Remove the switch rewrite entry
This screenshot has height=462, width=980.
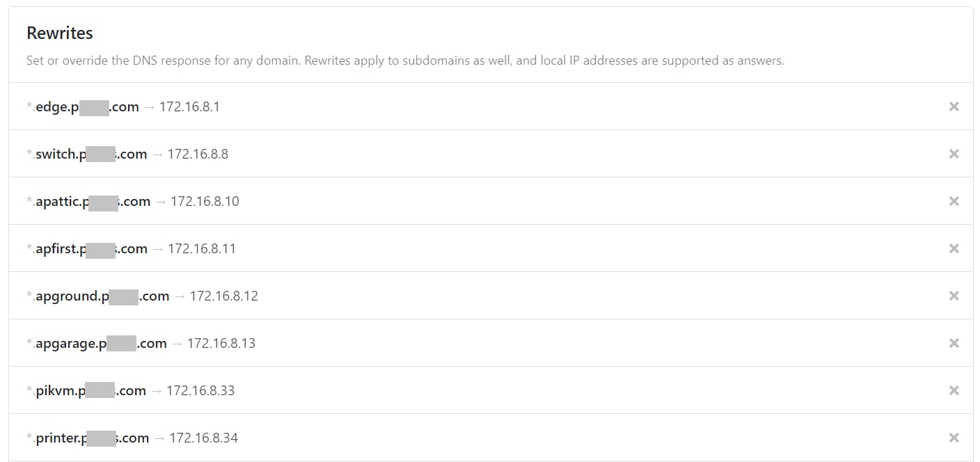tap(954, 154)
